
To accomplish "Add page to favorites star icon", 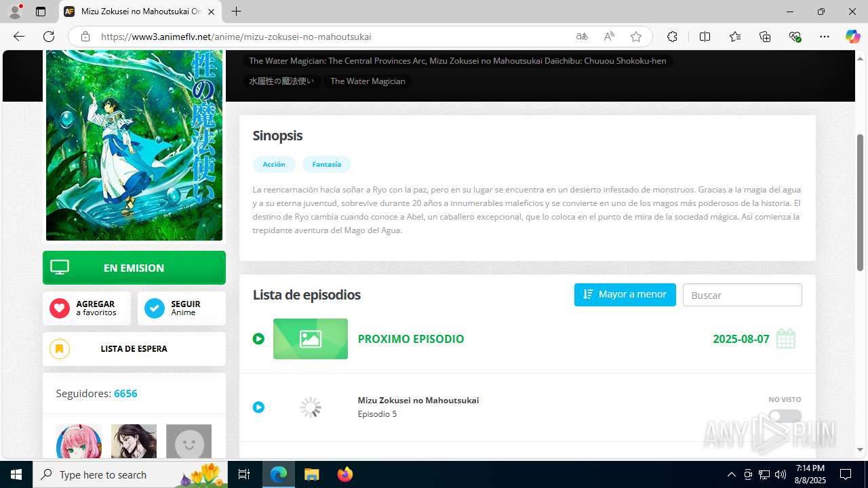I will click(x=636, y=37).
